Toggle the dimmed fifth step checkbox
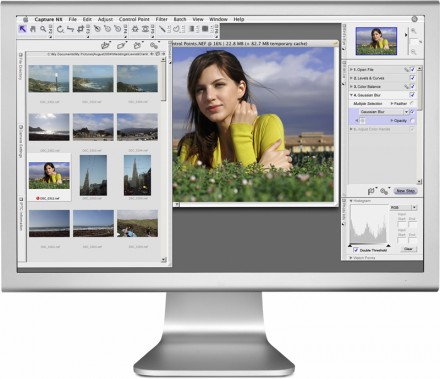 click(412, 129)
